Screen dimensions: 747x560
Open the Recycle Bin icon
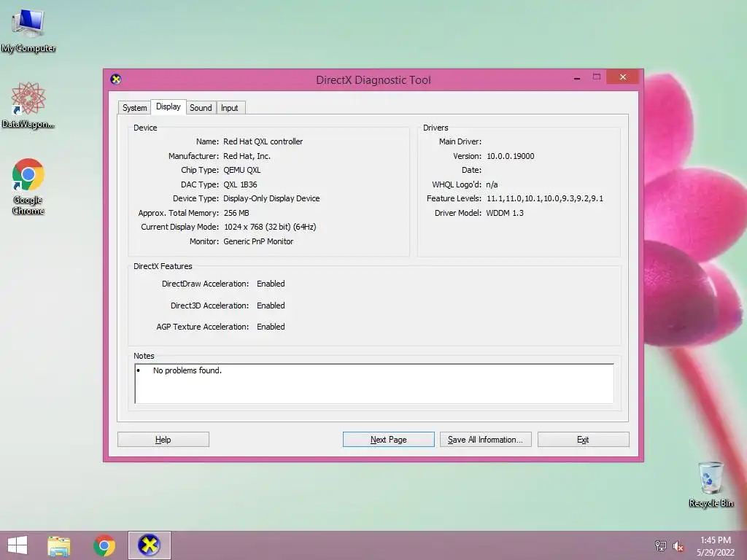click(711, 484)
